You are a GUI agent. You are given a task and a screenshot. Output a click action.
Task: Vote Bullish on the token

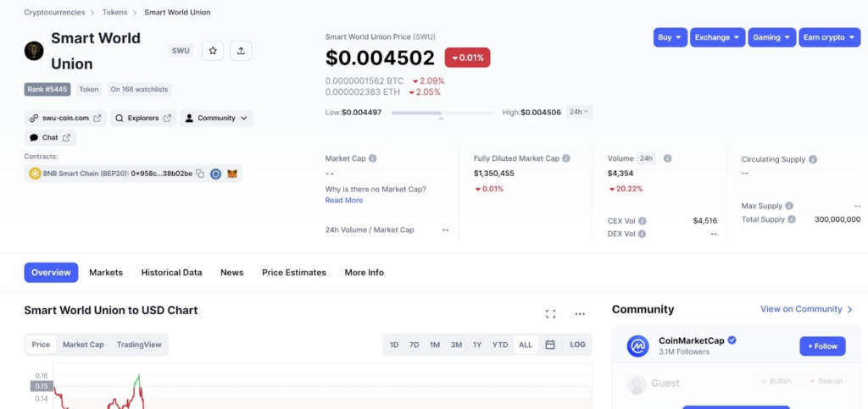[776, 381]
